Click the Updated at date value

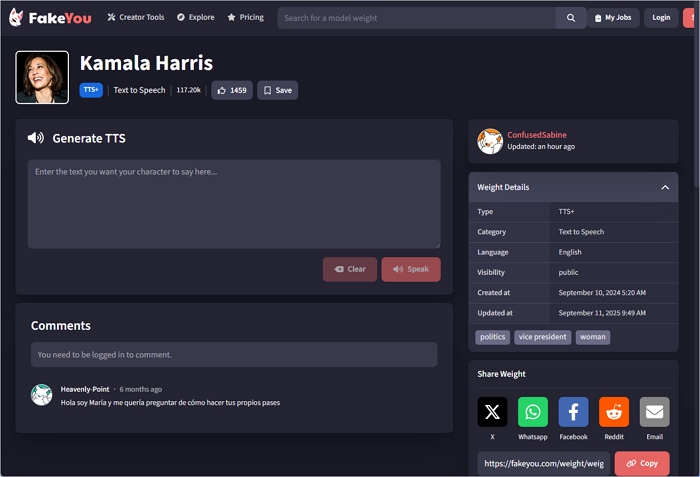click(602, 313)
